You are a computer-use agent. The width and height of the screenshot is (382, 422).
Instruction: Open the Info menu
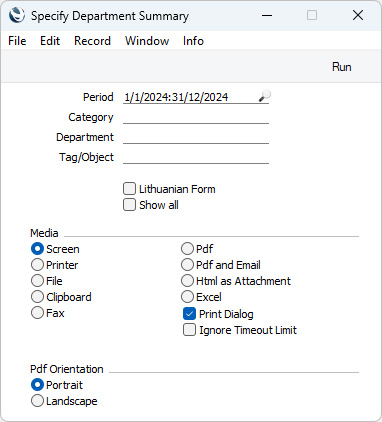193,41
